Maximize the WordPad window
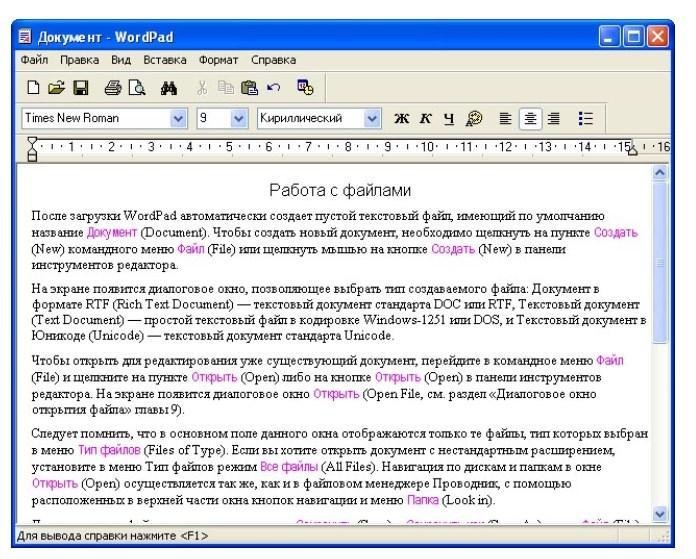The width and height of the screenshot is (696, 559). (x=633, y=36)
